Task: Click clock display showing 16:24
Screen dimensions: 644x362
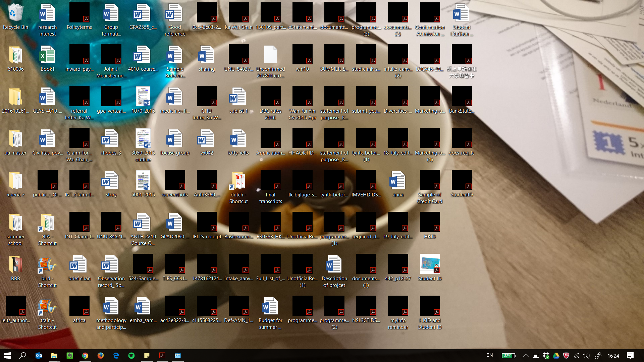Action: tap(616, 355)
